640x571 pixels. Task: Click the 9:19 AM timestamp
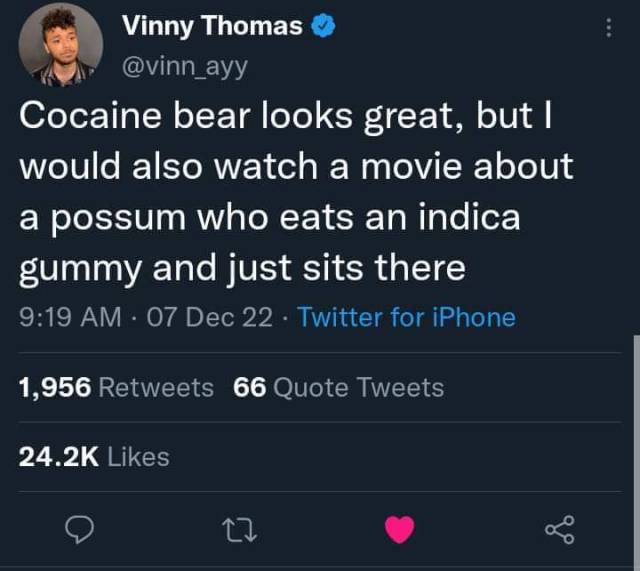(x=70, y=317)
